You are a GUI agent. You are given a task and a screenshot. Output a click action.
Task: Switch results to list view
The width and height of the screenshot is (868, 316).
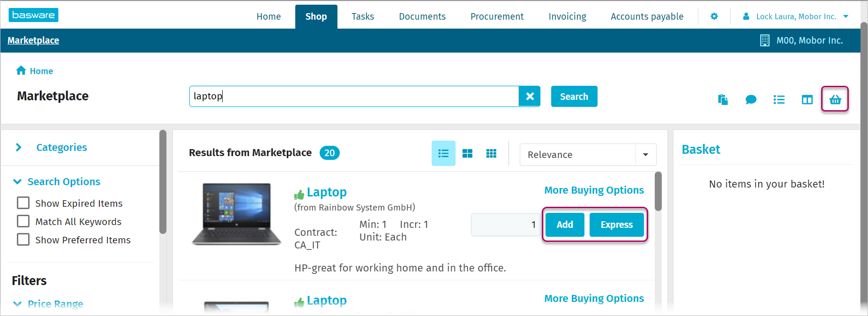pos(443,153)
